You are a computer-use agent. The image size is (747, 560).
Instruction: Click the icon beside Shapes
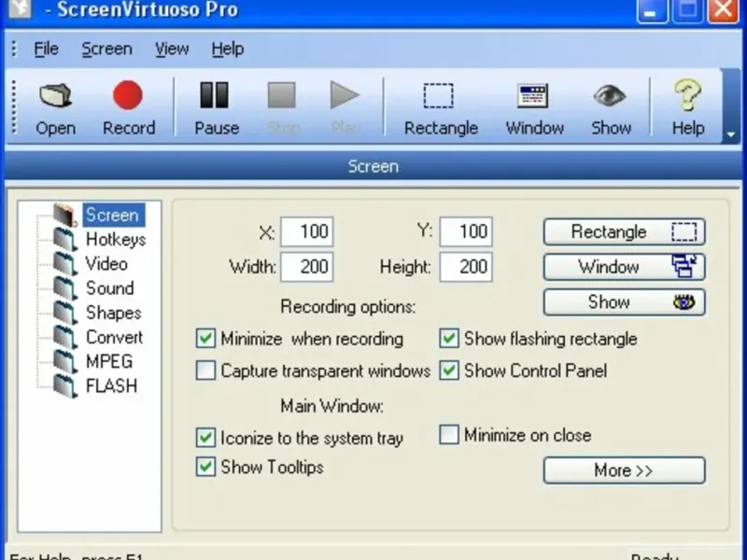coord(65,313)
